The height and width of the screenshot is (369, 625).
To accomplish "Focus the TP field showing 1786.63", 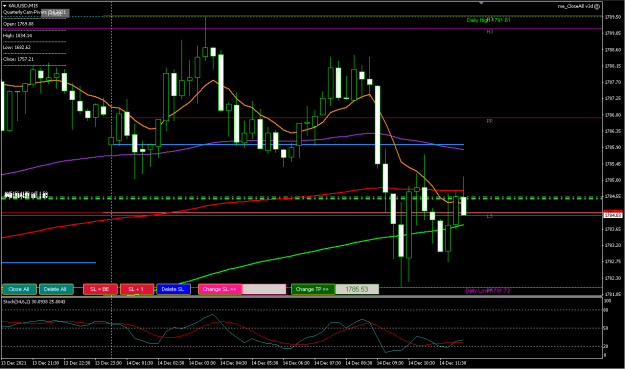I will coord(357,289).
